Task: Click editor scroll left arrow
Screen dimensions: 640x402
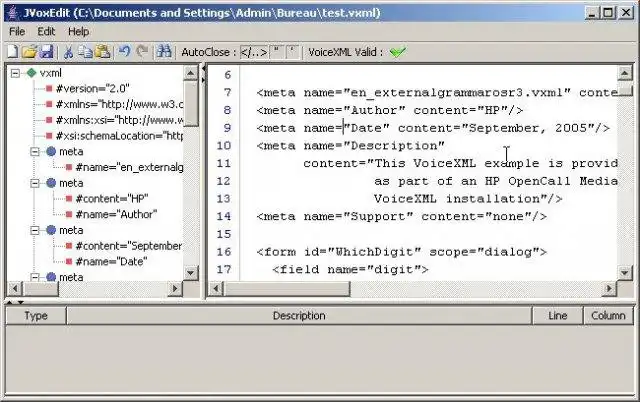Action: [216, 289]
